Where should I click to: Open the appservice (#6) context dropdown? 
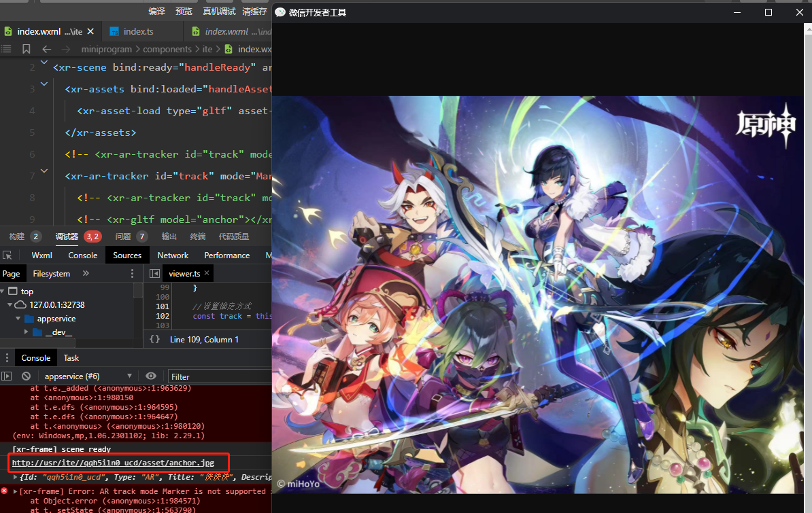pos(87,376)
